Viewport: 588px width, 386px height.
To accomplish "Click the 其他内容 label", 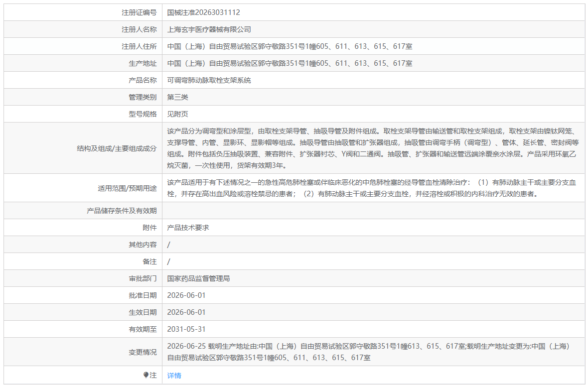I will [143, 245].
